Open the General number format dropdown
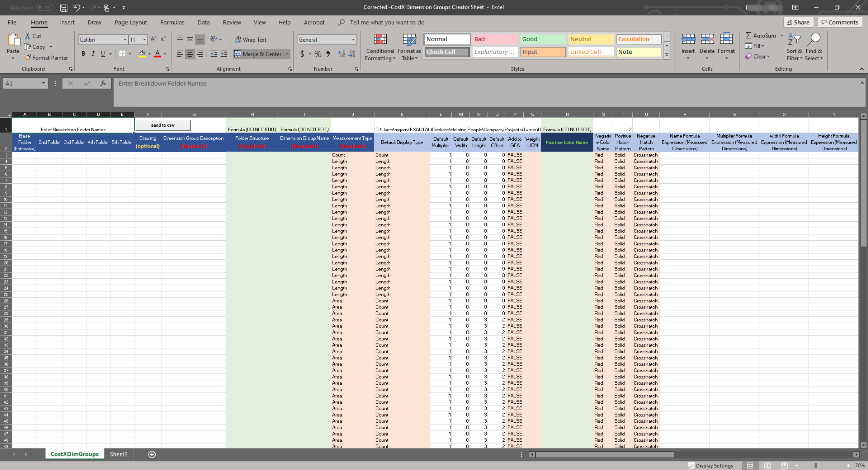Viewport: 868px width, 470px height. (x=353, y=39)
